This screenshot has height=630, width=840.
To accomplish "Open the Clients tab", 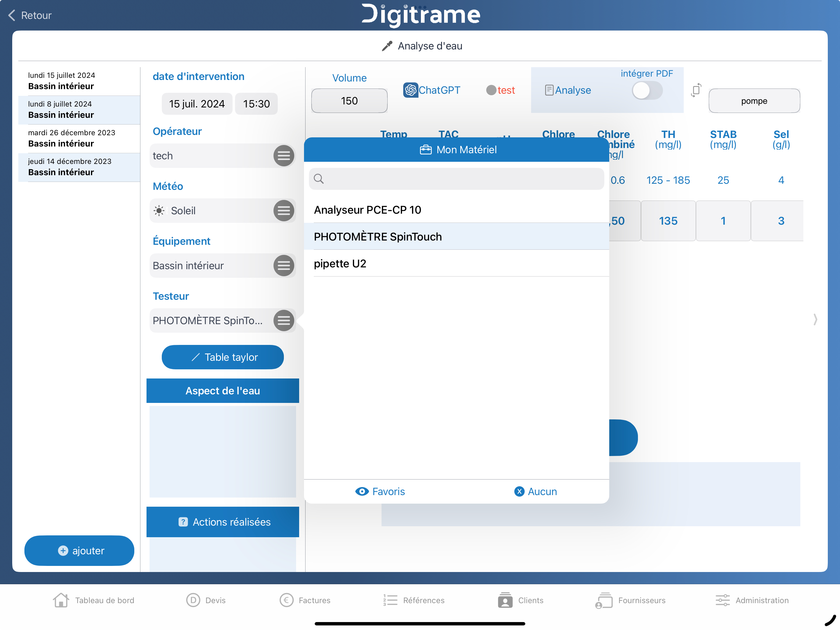I will pyautogui.click(x=521, y=600).
